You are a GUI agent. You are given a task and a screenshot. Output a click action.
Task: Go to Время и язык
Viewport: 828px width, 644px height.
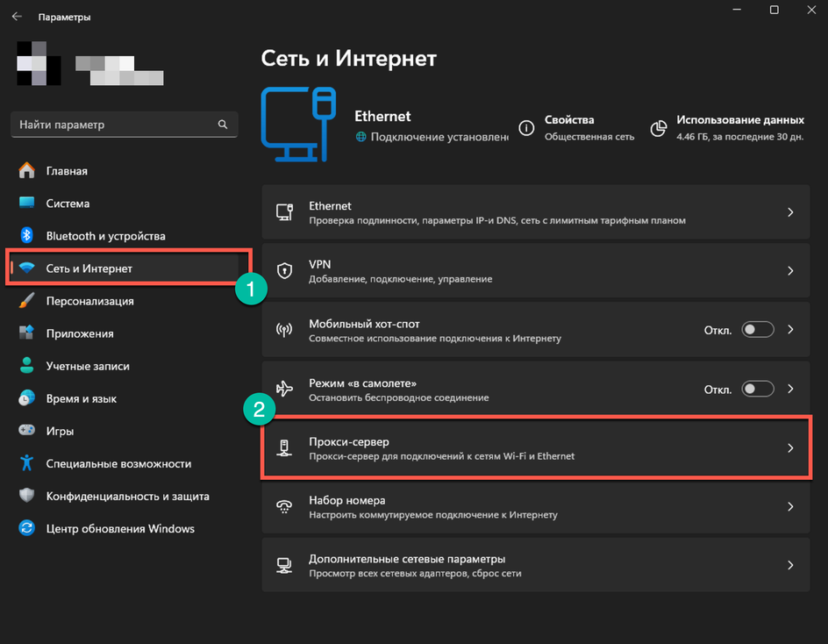tap(124, 397)
